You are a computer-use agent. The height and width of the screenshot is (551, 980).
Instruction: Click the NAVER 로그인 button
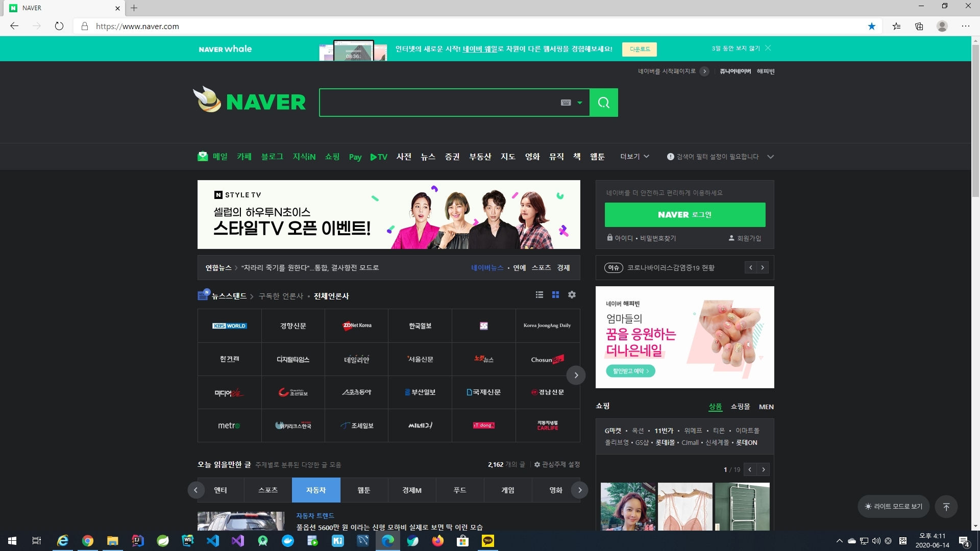pyautogui.click(x=684, y=215)
